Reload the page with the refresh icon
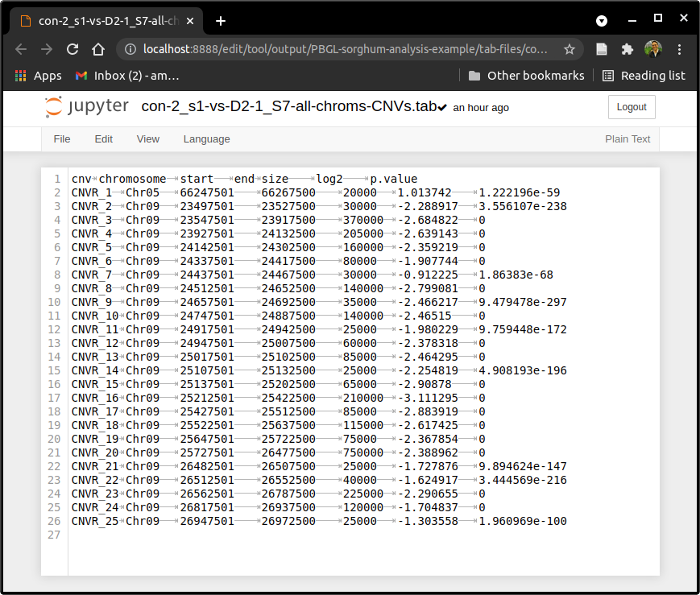The image size is (700, 595). tap(72, 49)
